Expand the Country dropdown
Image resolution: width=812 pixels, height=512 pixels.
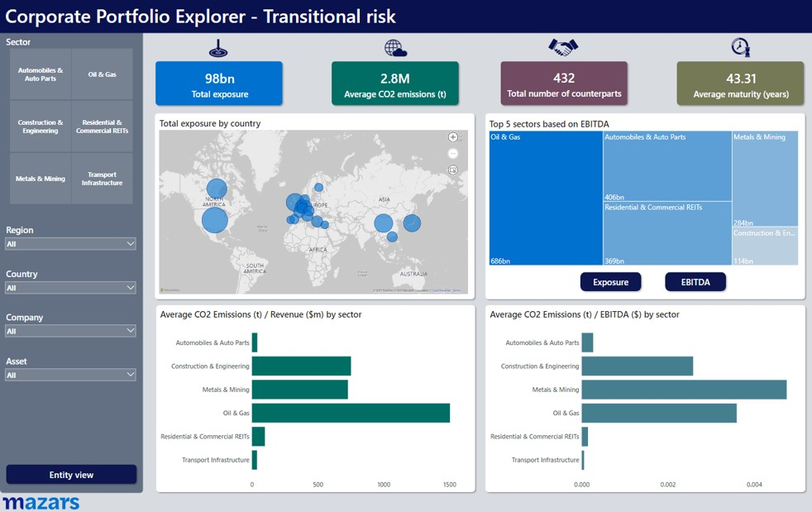70,288
